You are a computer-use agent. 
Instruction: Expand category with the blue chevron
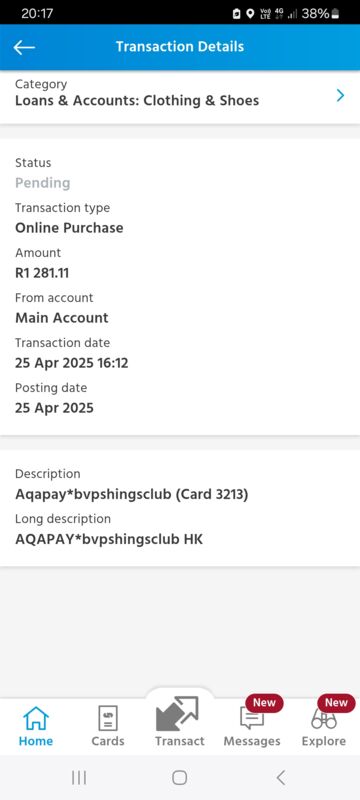coord(341,95)
